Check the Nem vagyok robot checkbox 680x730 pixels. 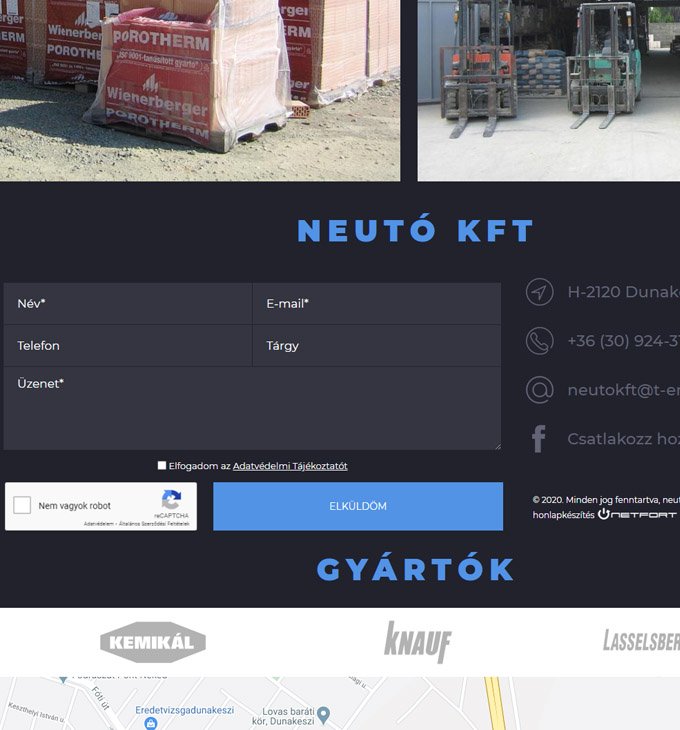click(x=22, y=505)
